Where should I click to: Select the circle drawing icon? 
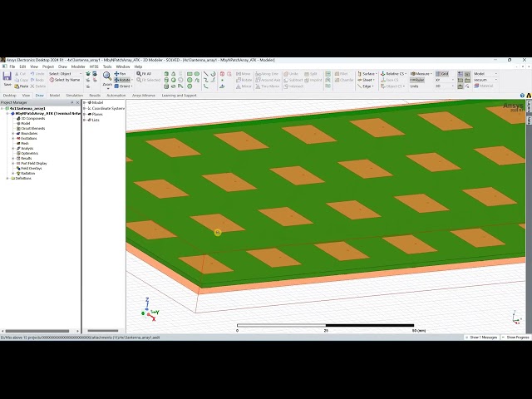click(190, 80)
